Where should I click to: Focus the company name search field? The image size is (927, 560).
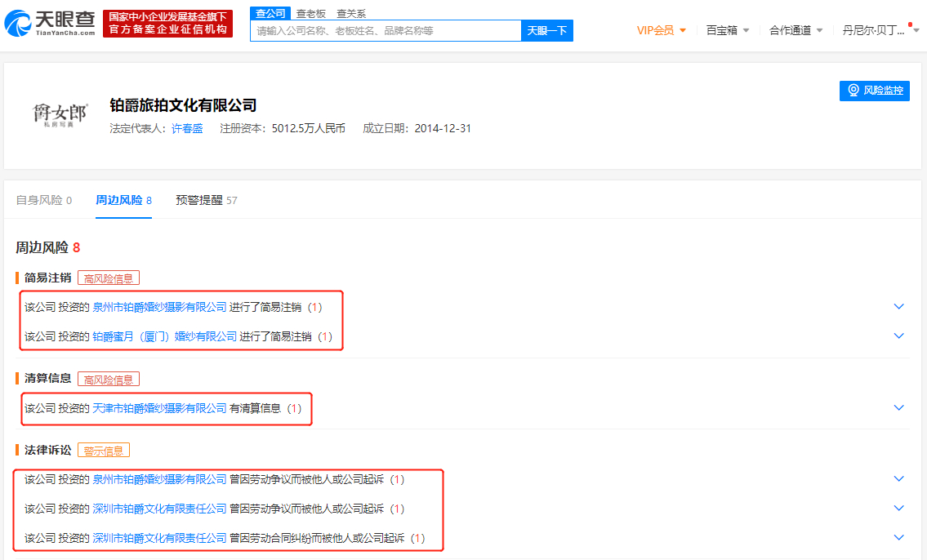(x=386, y=31)
